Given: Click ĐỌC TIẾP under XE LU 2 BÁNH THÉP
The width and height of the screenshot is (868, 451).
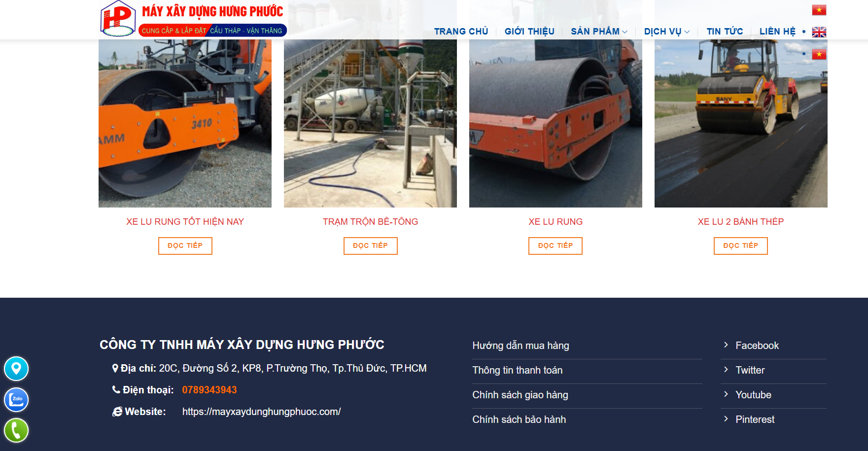Looking at the screenshot, I should [740, 245].
